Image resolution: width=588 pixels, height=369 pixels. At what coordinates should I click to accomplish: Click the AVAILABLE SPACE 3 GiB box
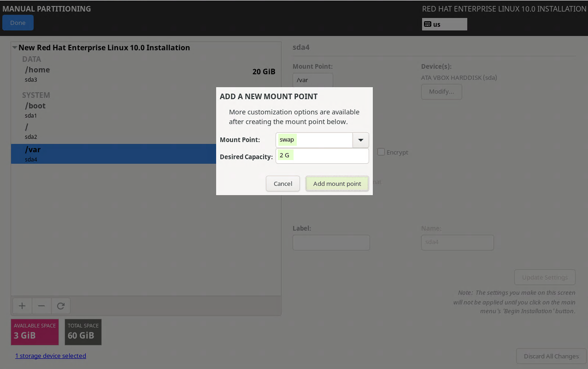(x=35, y=332)
